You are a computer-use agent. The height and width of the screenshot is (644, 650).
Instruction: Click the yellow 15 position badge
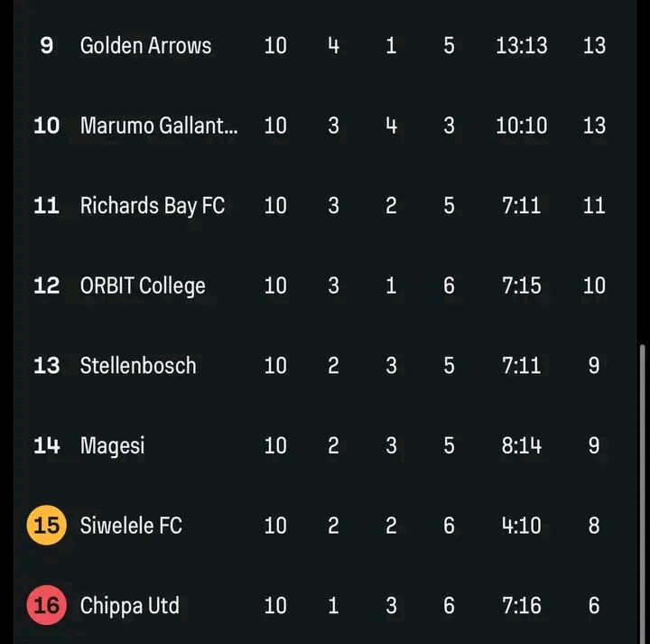point(46,525)
